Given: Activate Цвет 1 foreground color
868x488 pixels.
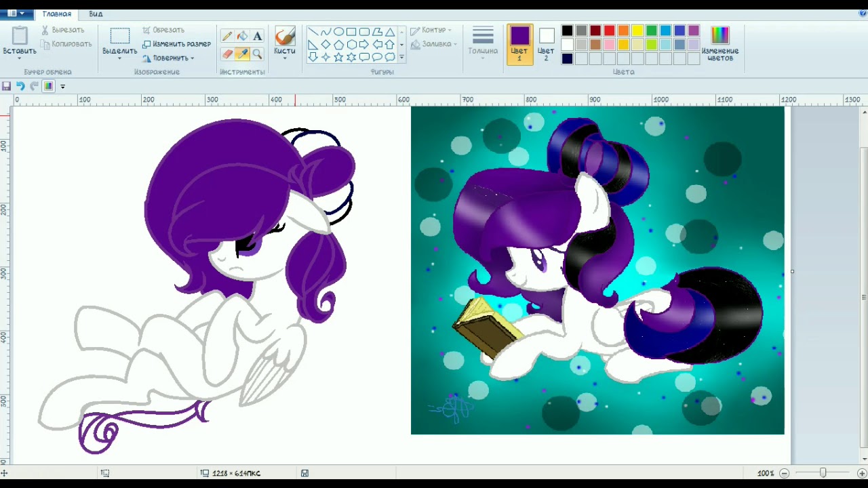Looking at the screenshot, I should pyautogui.click(x=519, y=45).
